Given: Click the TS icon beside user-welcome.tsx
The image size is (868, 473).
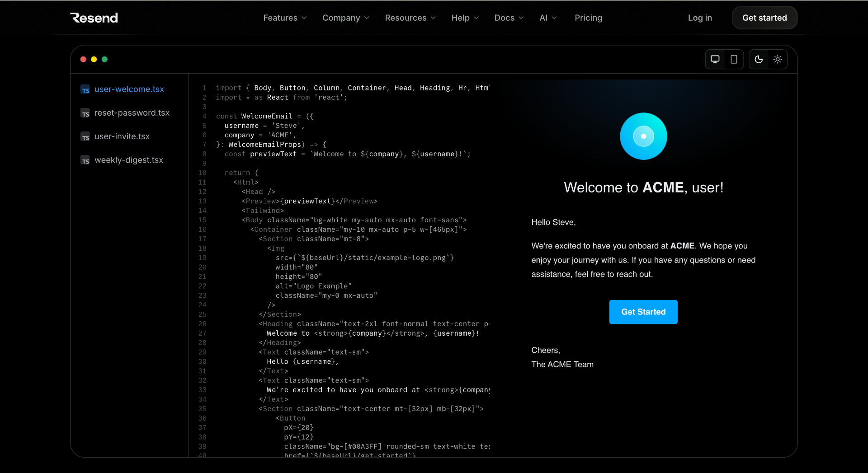Looking at the screenshot, I should coord(85,89).
